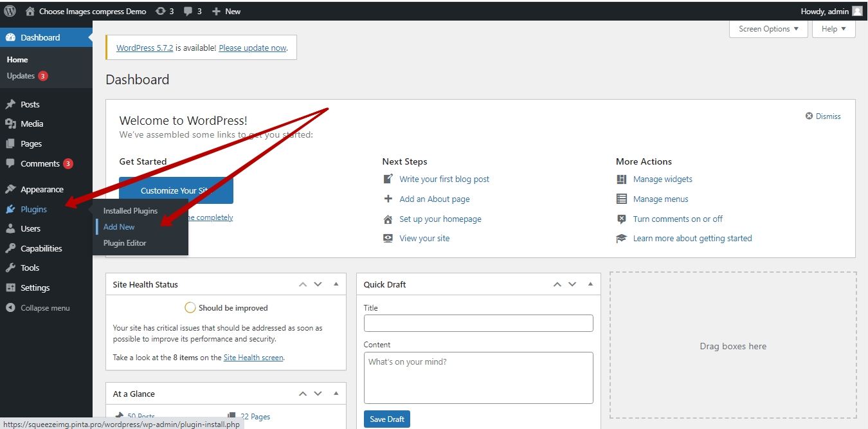Click the Dashboard gauge icon
The height and width of the screenshot is (429, 868).
click(x=10, y=37)
